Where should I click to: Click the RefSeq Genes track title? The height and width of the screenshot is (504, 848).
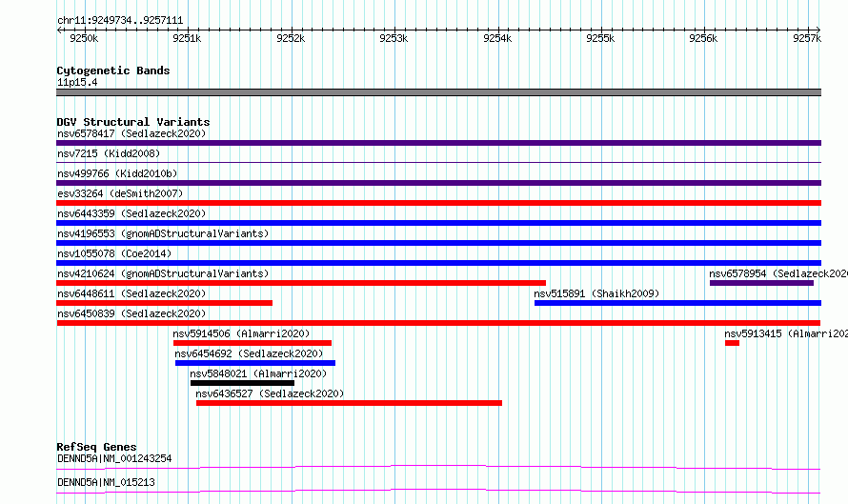[96, 447]
